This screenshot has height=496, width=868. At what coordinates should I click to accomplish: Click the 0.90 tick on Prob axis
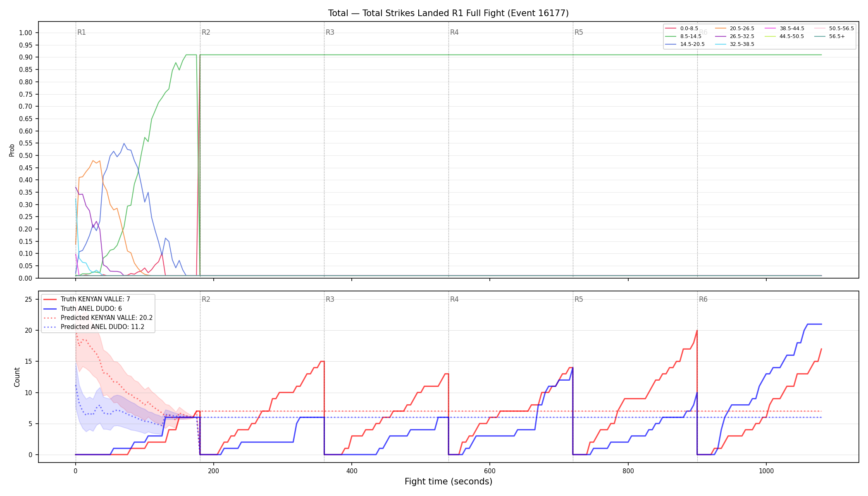click(25, 57)
